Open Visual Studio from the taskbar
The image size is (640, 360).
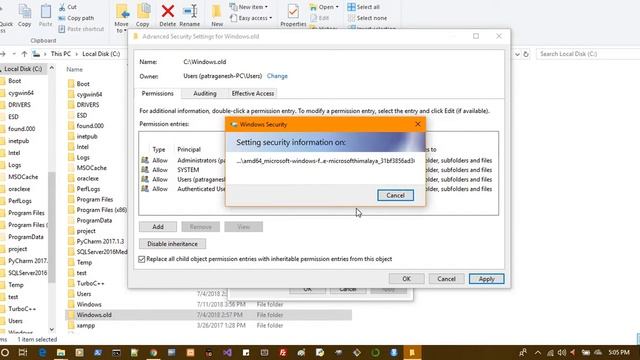click(227, 352)
